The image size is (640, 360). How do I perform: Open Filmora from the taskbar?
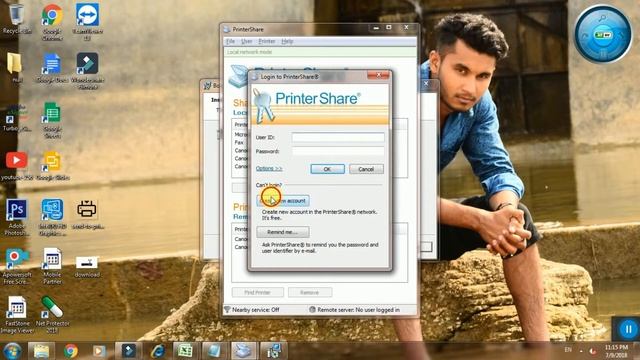[129, 351]
